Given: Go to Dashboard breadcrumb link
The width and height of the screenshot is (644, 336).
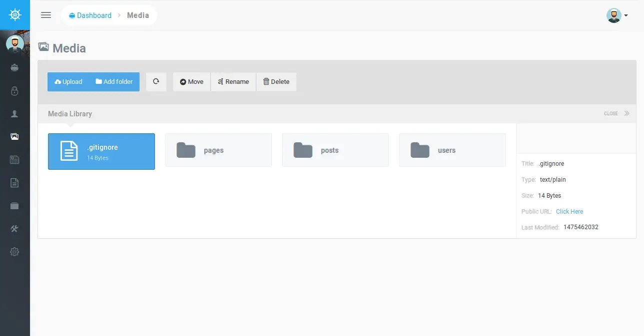Looking at the screenshot, I should 90,15.
